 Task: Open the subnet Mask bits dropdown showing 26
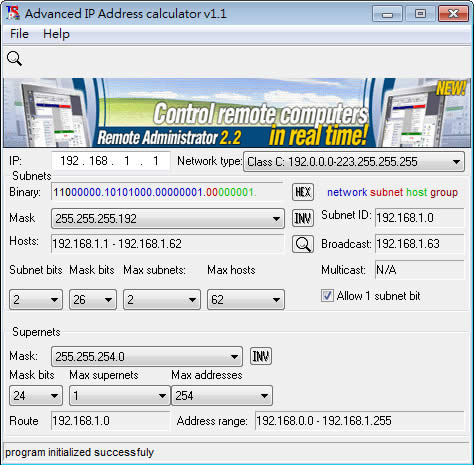(93, 300)
